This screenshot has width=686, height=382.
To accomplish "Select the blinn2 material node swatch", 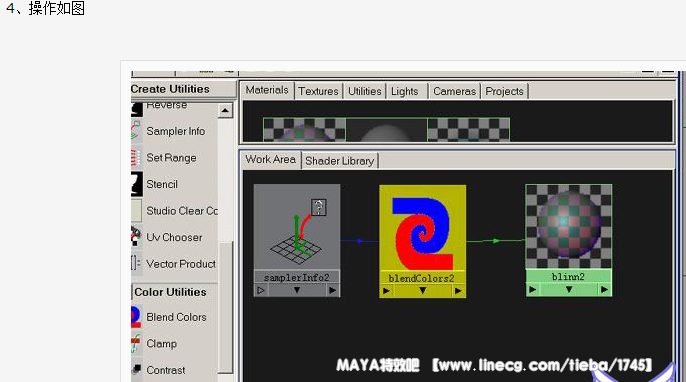I will [x=568, y=226].
